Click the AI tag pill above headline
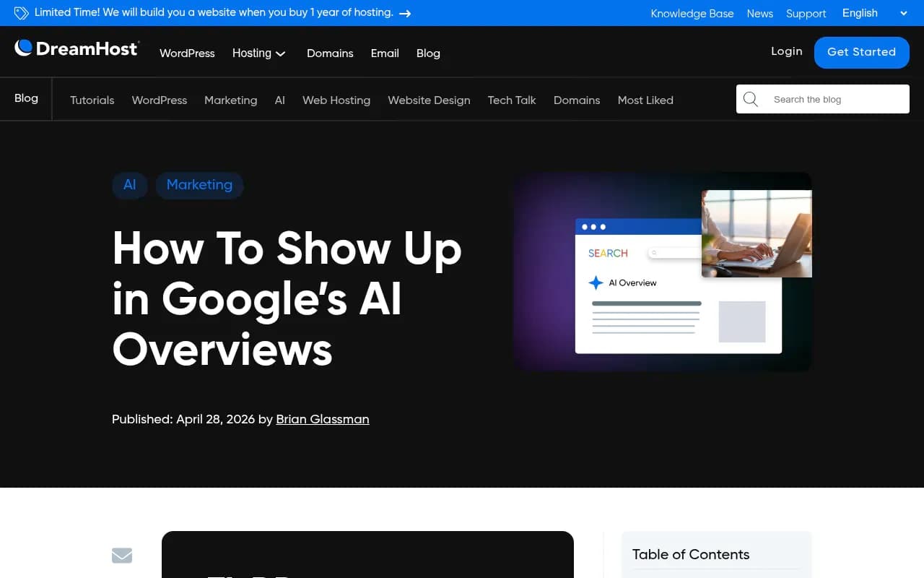Screen dimensions: 924x578 tap(130, 185)
